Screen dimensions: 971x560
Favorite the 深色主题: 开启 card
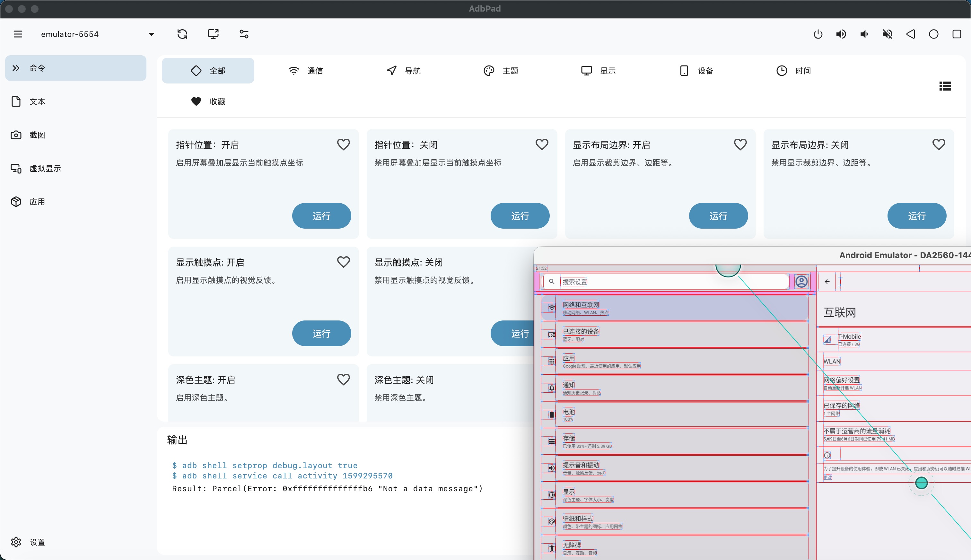pos(343,380)
